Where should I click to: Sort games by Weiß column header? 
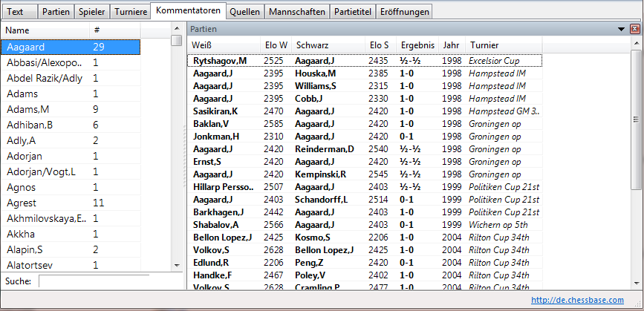point(224,45)
